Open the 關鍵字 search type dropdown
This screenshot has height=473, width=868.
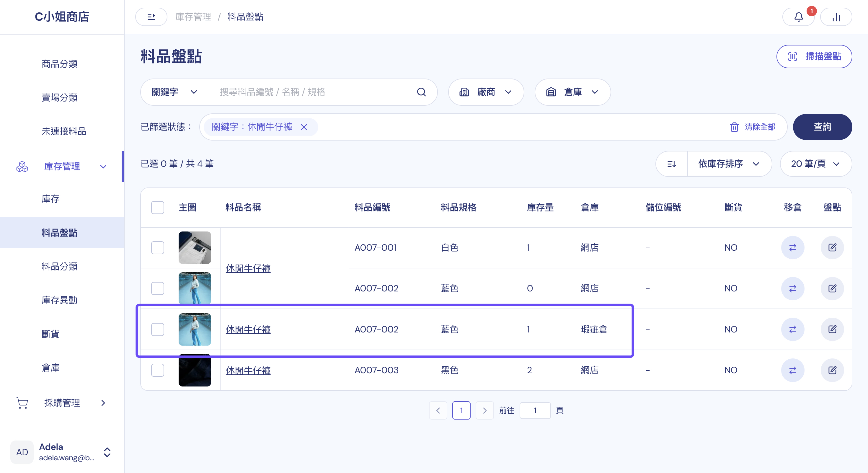click(174, 92)
